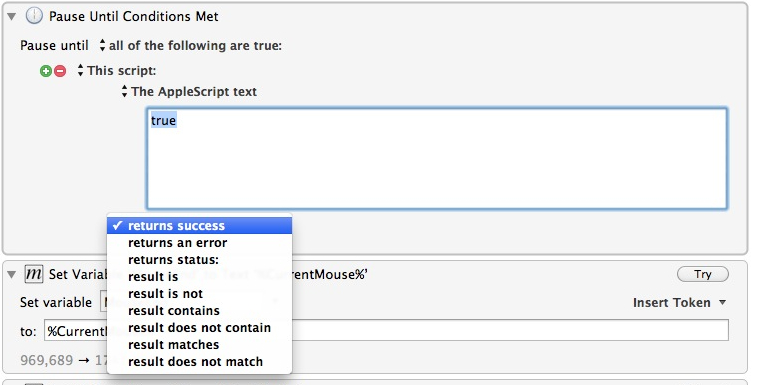Viewport: 757px width, 385px height.
Task: Collapse the Set Variable action triangle
Action: pos(12,275)
